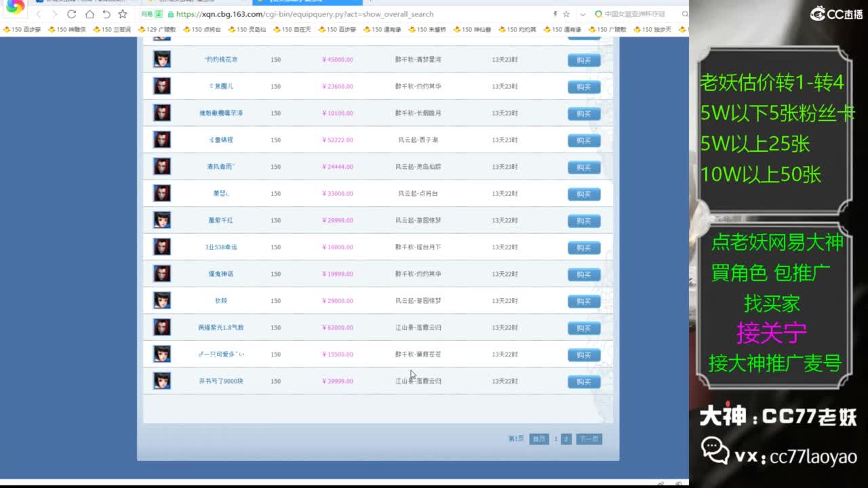Click the browser back arrow
868x488 pixels.
click(39, 14)
